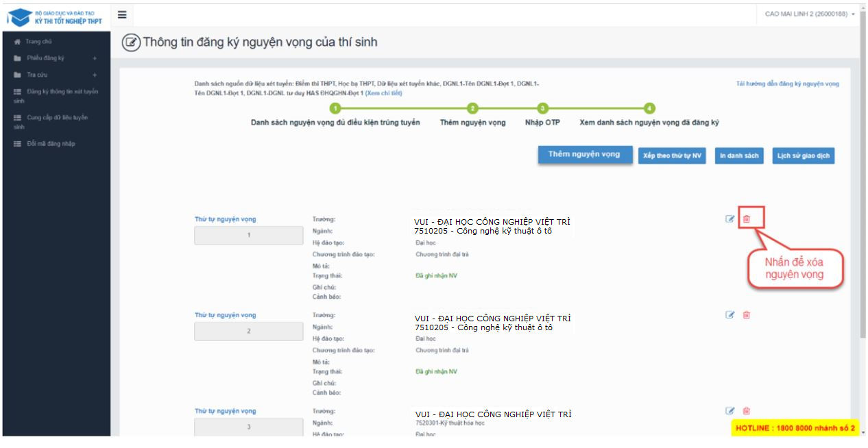Click the hamburger menu icon
868x448 pixels.
[x=122, y=14]
